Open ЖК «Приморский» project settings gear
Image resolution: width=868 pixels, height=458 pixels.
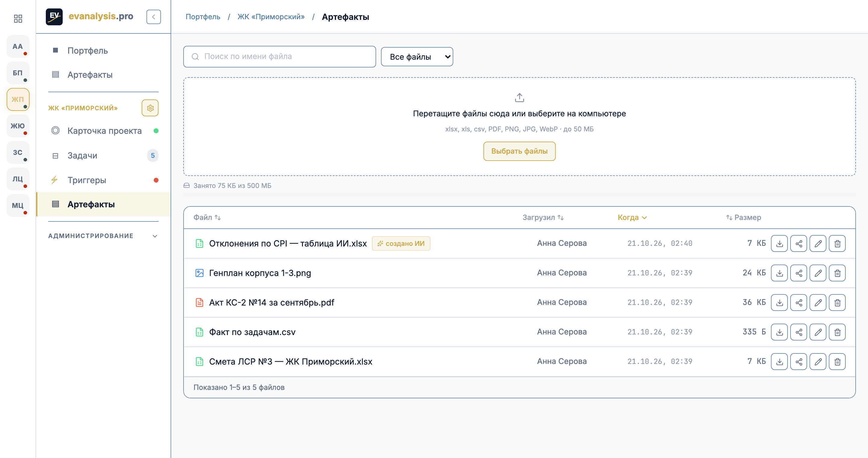coord(150,108)
